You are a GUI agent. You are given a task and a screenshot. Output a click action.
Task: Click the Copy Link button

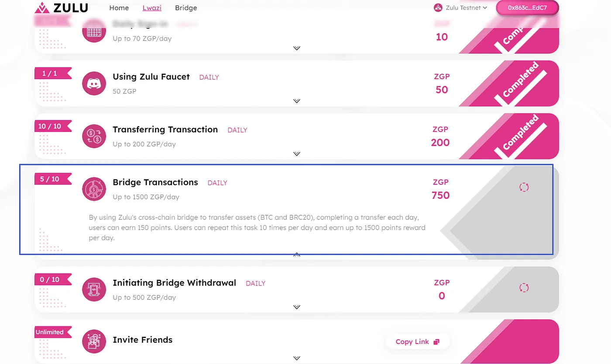point(417,342)
